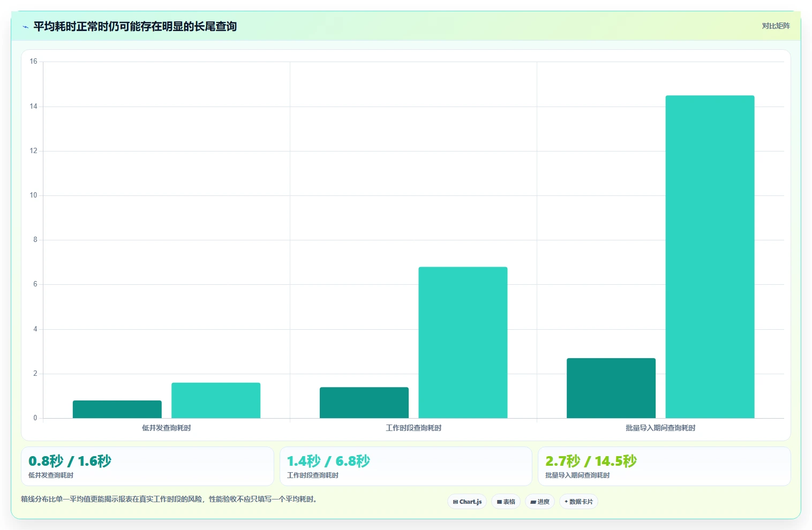Click the tall 14.5 bar for 批量导入期间查询耗时
The image size is (812, 530).
710,257
